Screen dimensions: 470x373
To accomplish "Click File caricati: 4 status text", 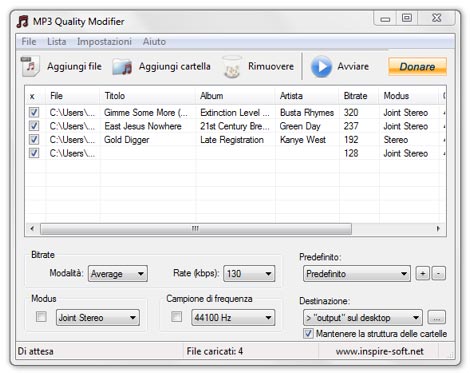I will [x=215, y=351].
